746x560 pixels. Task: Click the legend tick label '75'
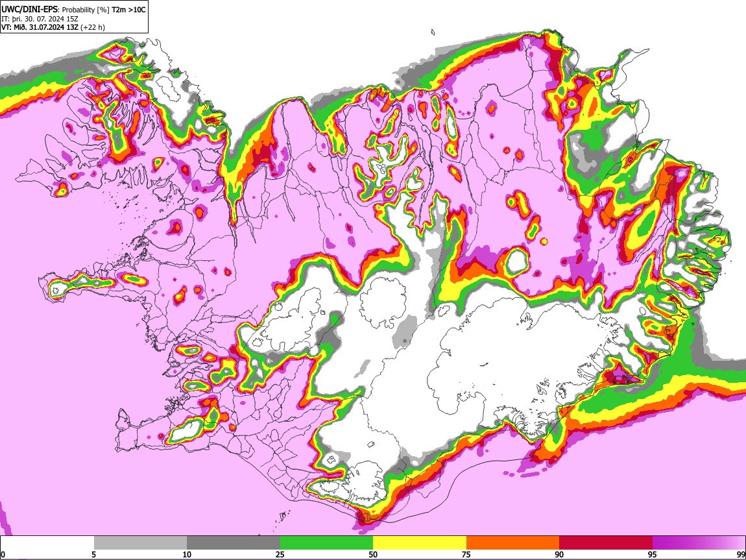click(x=466, y=554)
